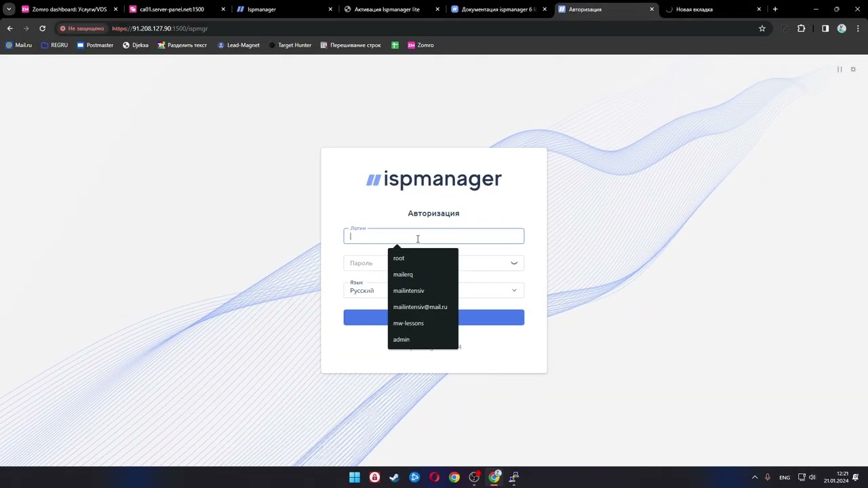Show hidden tray icons chevron
Image resolution: width=868 pixels, height=488 pixels.
755,477
